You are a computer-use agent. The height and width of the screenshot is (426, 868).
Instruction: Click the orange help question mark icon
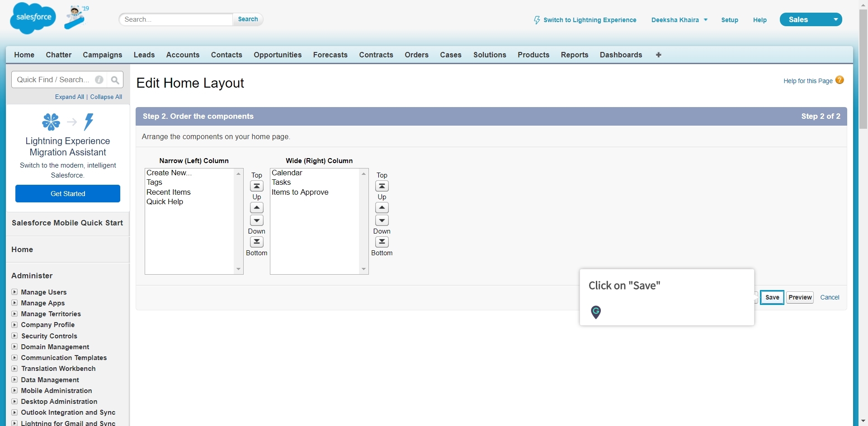click(x=840, y=80)
